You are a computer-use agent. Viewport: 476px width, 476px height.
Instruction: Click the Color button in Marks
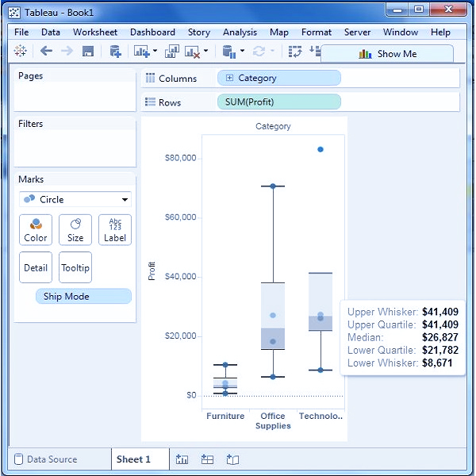(x=36, y=230)
